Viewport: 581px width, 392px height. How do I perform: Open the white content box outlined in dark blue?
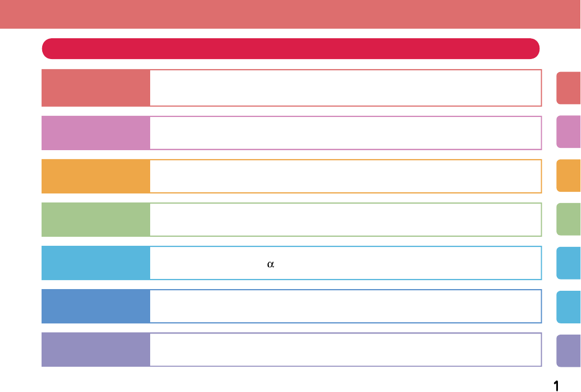(x=345, y=306)
